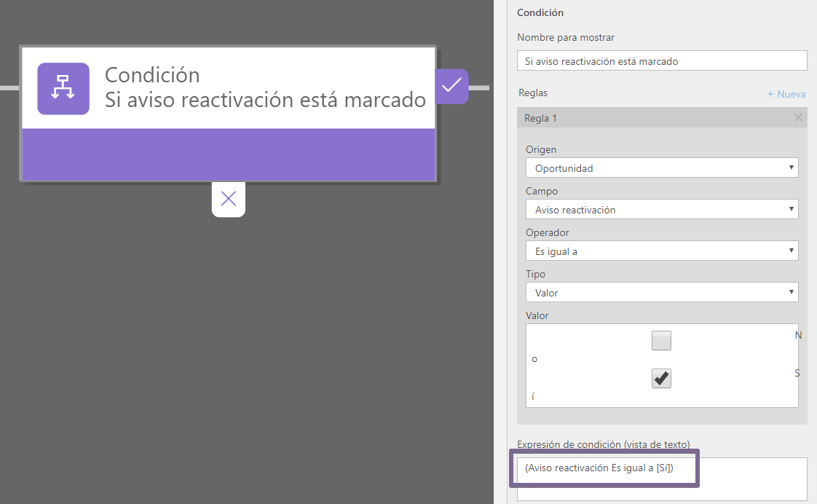The height and width of the screenshot is (504, 817).
Task: Uncheck the "Sí" checkbox under Valor
Action: coord(661,378)
